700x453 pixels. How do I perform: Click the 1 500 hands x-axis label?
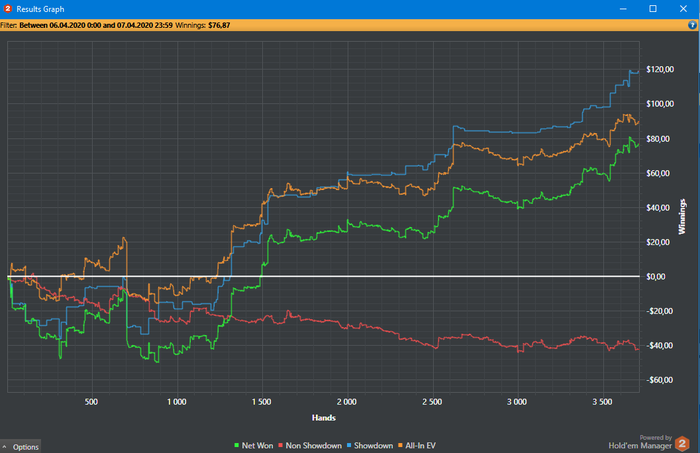(x=261, y=402)
